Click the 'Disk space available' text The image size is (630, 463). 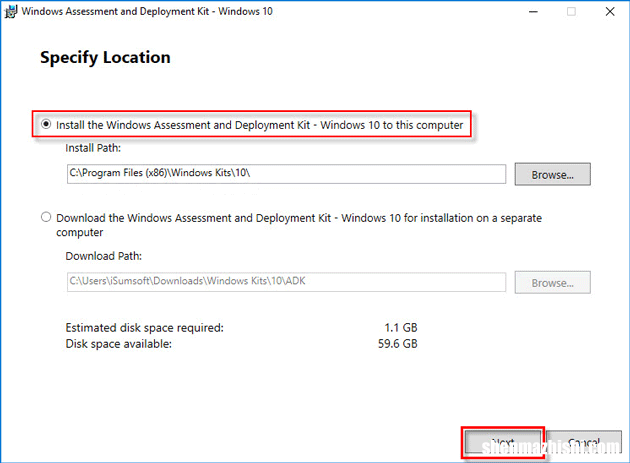coord(118,344)
